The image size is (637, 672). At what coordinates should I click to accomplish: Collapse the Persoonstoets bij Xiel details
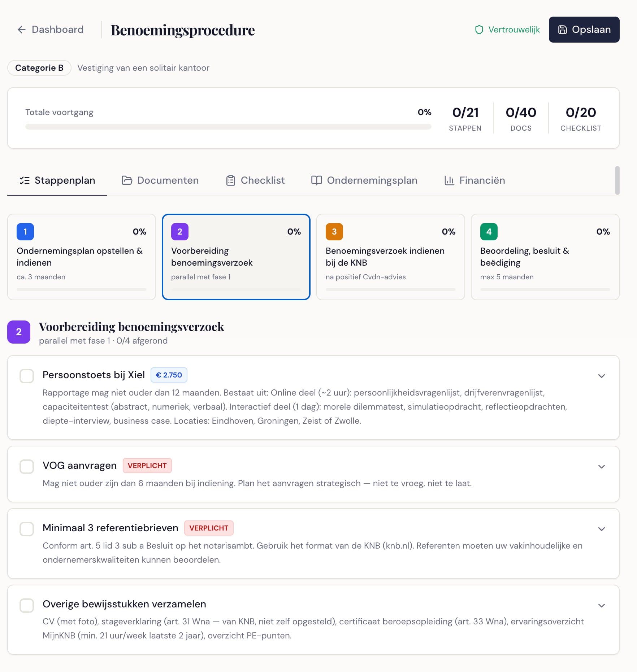click(x=601, y=376)
